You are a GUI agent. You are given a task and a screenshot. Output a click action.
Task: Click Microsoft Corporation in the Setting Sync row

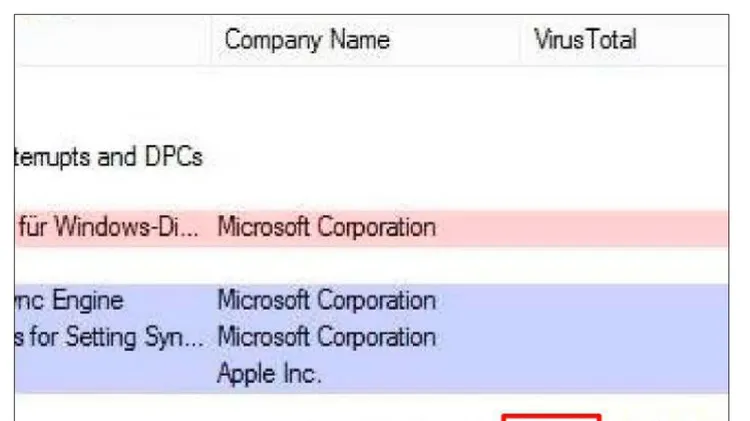click(x=327, y=337)
